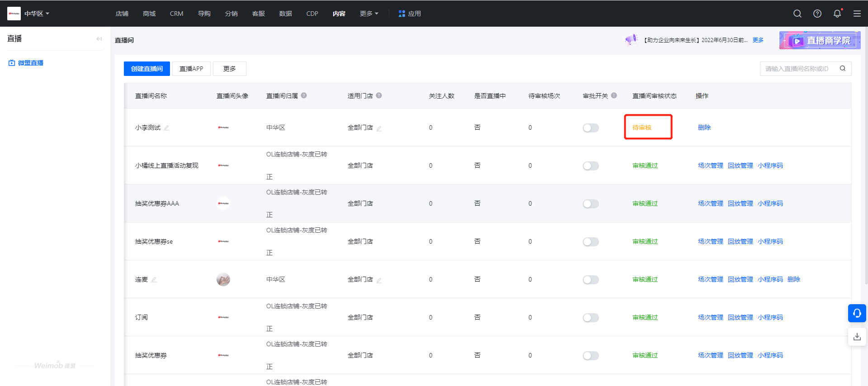Toggle 审批开关 for 小李测试

point(591,128)
